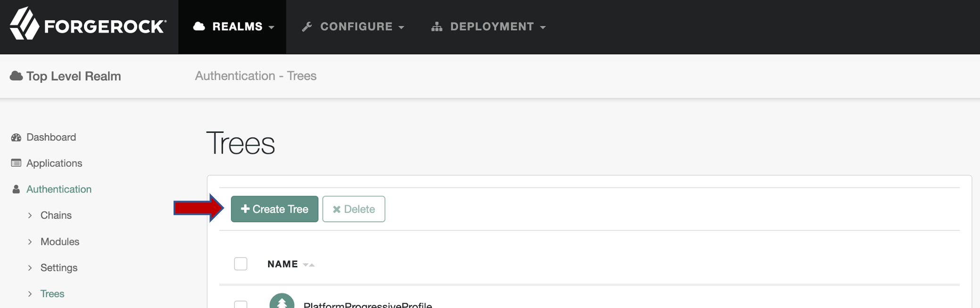Open the PlatformProgressiveProfile tree link
The image size is (980, 308).
[367, 304]
